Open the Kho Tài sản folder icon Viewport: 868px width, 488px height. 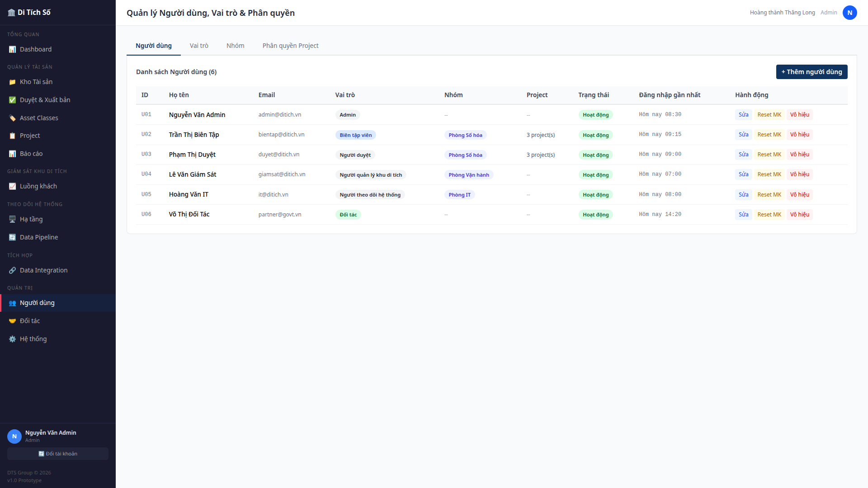point(12,82)
